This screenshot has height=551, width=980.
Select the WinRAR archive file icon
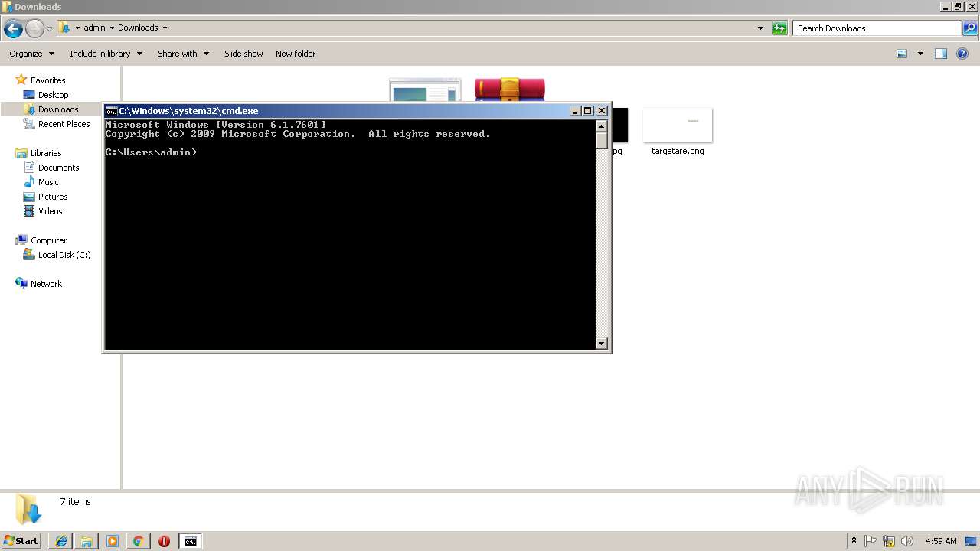[510, 90]
